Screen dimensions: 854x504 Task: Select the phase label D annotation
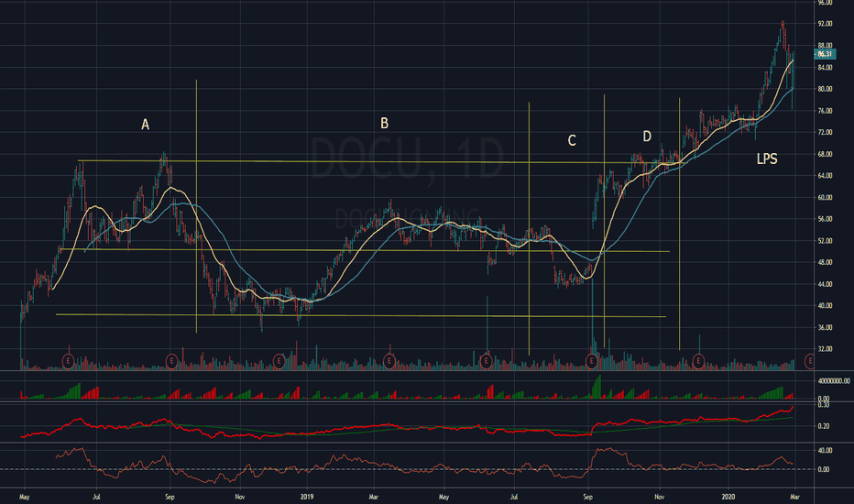click(x=647, y=137)
